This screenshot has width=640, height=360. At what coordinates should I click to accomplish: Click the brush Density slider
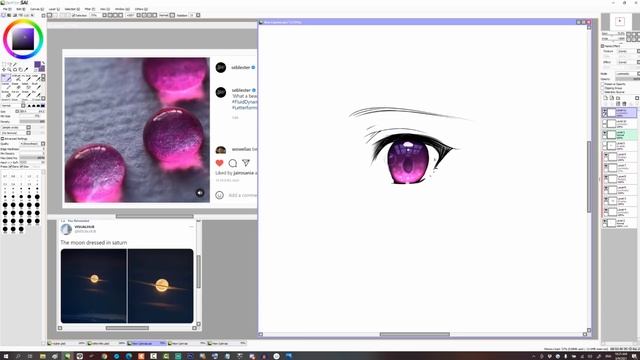click(x=32, y=122)
